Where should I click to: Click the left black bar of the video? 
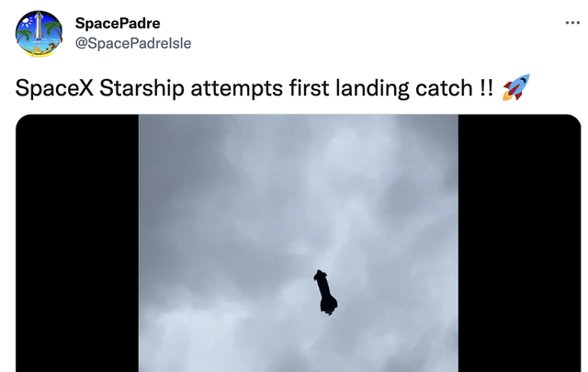[77, 243]
